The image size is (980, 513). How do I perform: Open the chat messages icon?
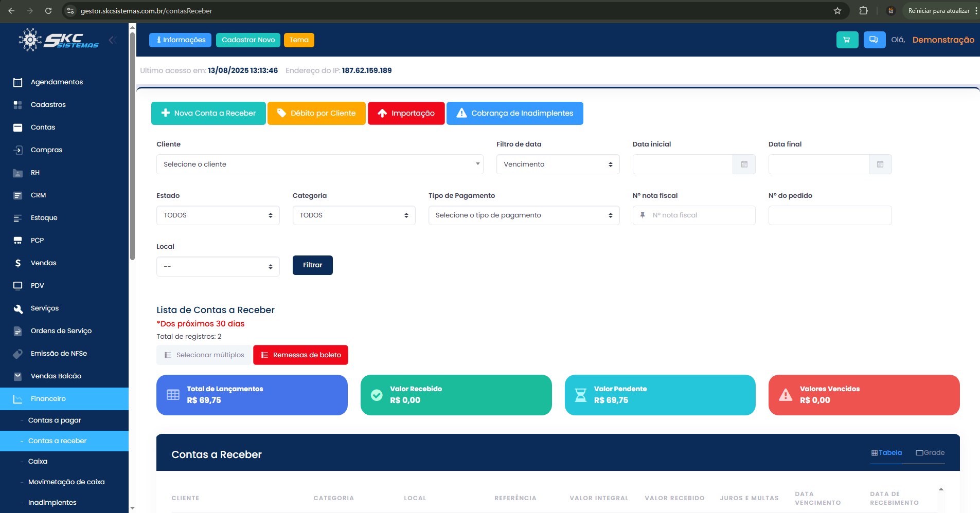click(x=874, y=40)
